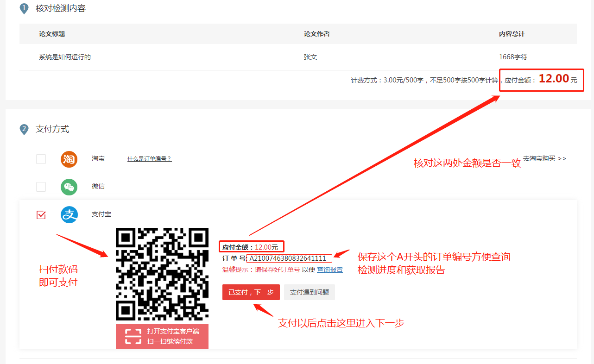Click the 支付方式 section heading
This screenshot has width=594, height=364.
click(x=52, y=129)
